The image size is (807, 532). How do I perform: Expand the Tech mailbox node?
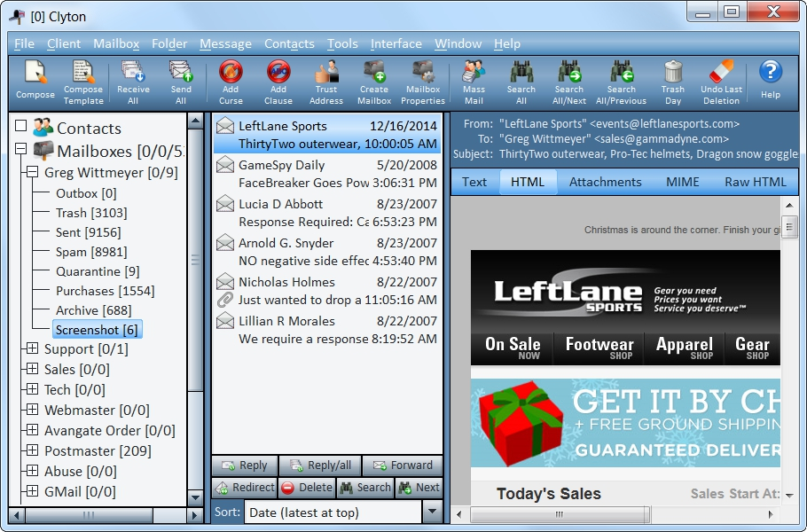[32, 389]
